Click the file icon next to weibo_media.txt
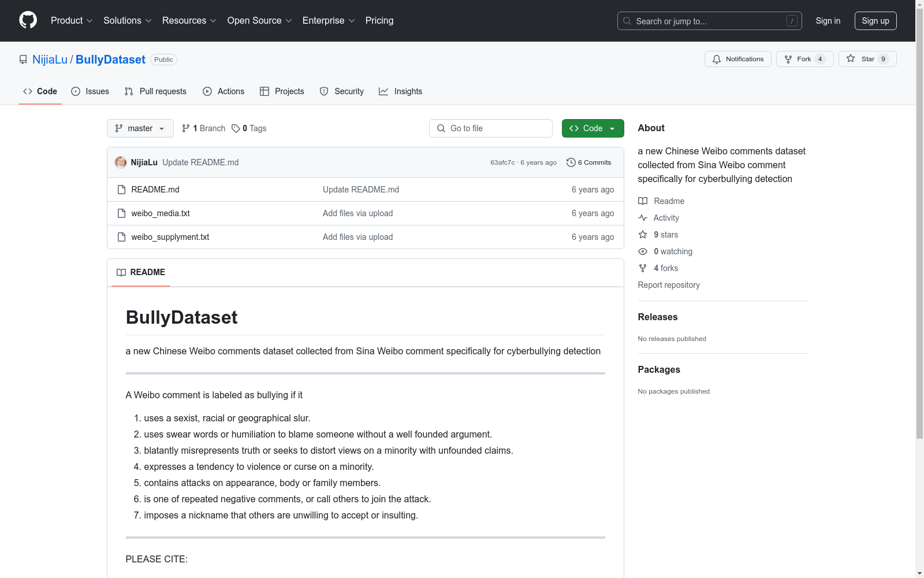924x578 pixels. [x=121, y=213]
